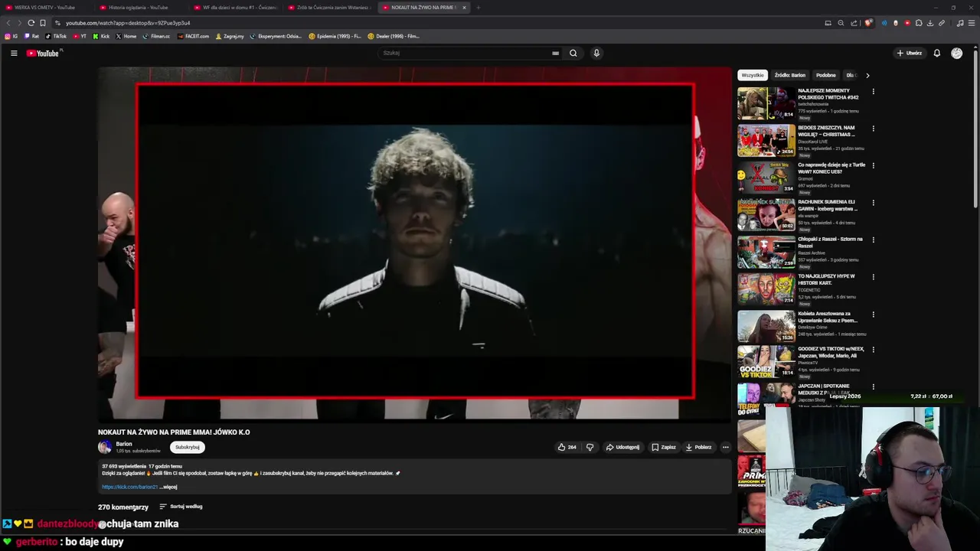Open the new tab plus button

[478, 8]
